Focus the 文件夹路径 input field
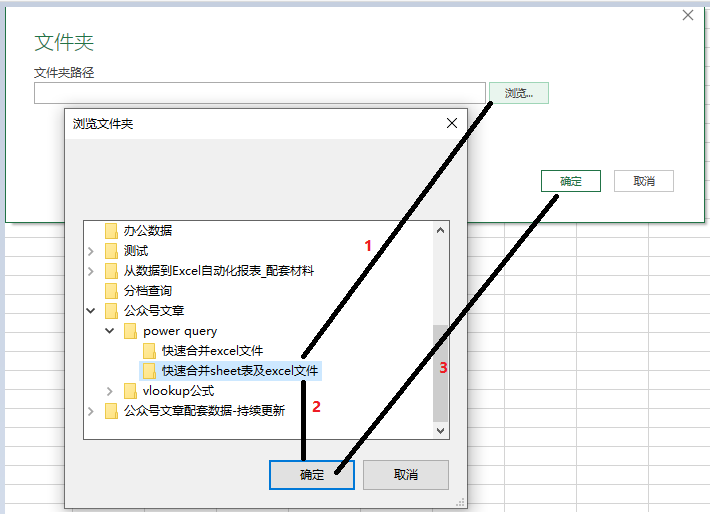710x514 pixels. 259,93
